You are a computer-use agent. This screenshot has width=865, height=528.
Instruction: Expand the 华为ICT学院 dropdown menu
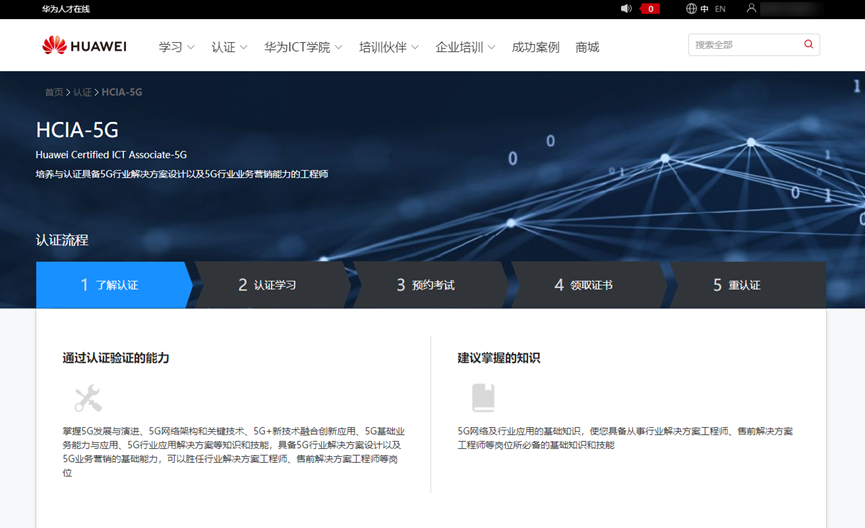(x=303, y=47)
